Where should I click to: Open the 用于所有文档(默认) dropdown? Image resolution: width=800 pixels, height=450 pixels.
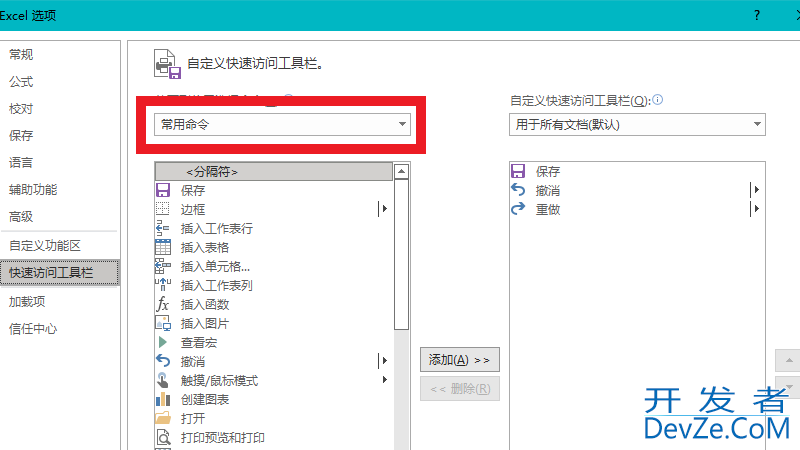[x=637, y=124]
